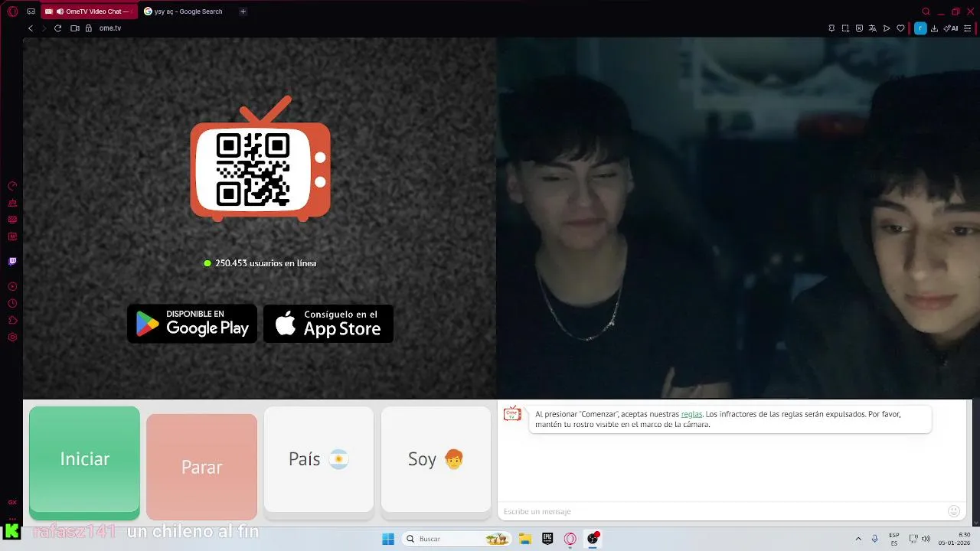The width and height of the screenshot is (980, 551).
Task: Open Epic Games launcher from taskbar
Action: pos(547,539)
